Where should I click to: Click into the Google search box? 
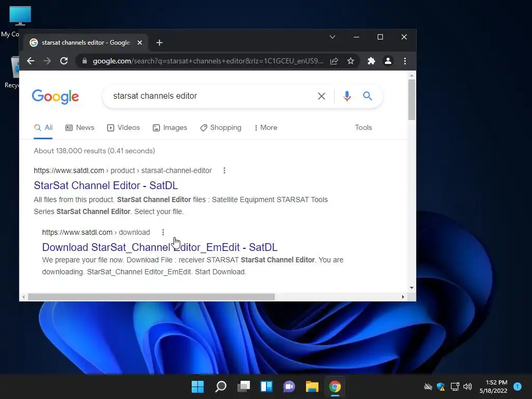coord(210,96)
